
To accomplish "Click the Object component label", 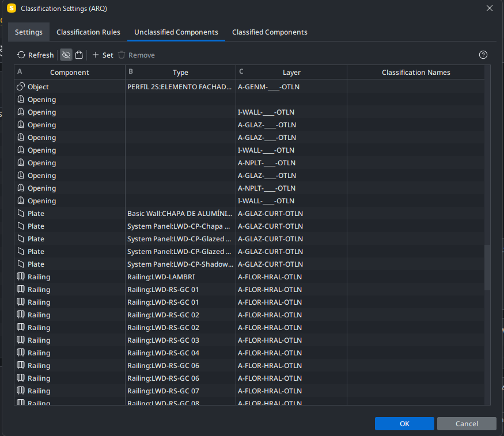I will click(38, 87).
